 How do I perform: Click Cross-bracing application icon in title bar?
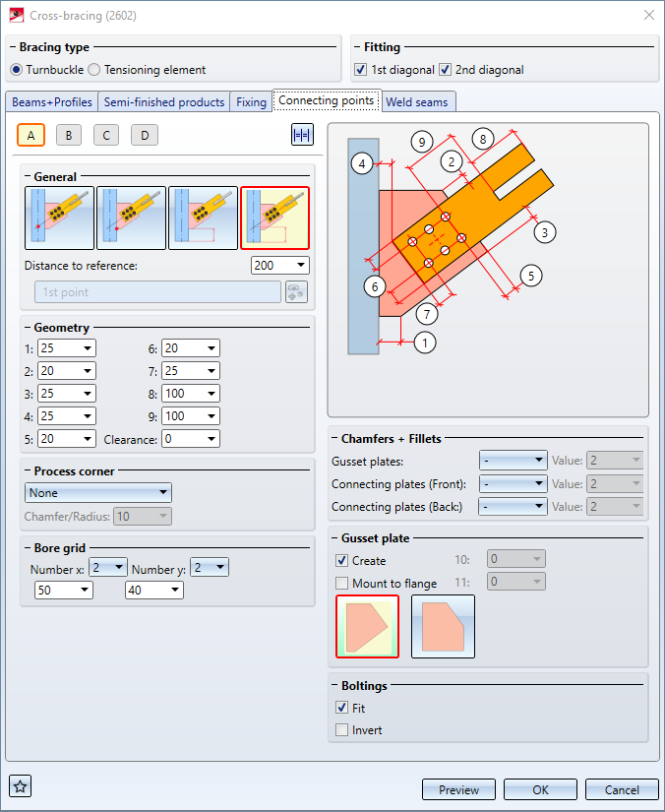click(17, 16)
